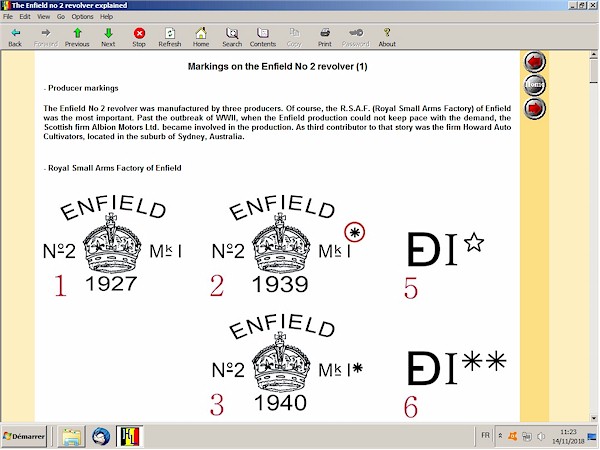Click the show desktop tray button
The width and height of the screenshot is (600, 450).
[x=592, y=436]
